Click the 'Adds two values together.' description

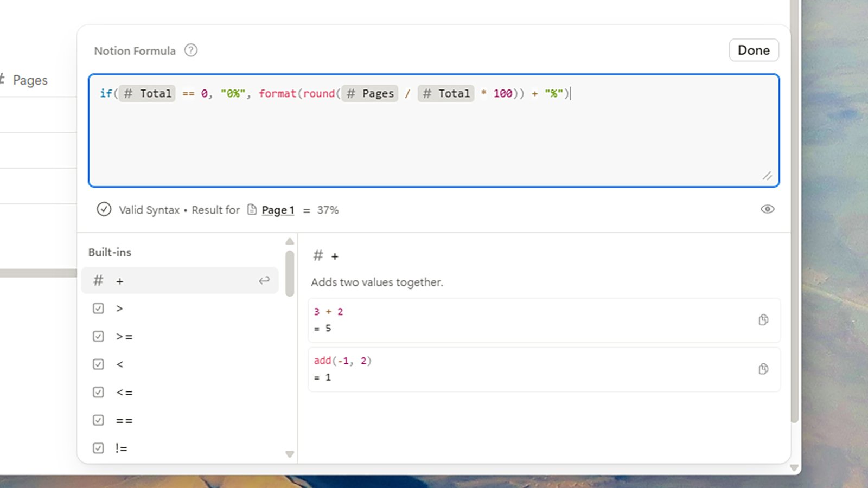click(377, 282)
